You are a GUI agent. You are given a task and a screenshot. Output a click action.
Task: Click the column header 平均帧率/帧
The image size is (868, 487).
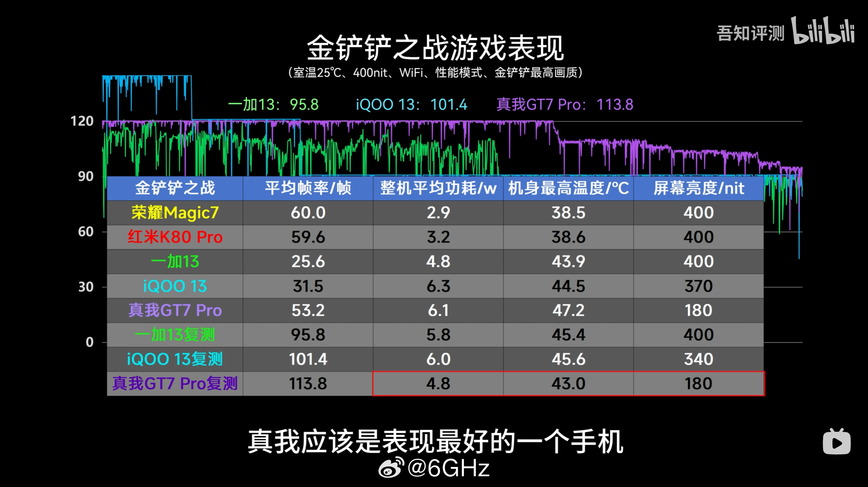tap(308, 188)
